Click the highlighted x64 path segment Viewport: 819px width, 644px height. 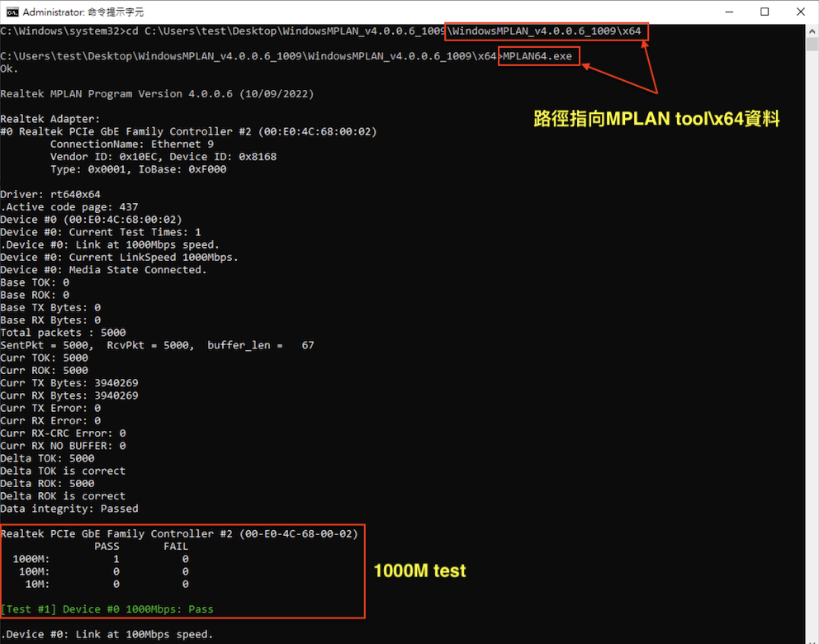click(547, 31)
